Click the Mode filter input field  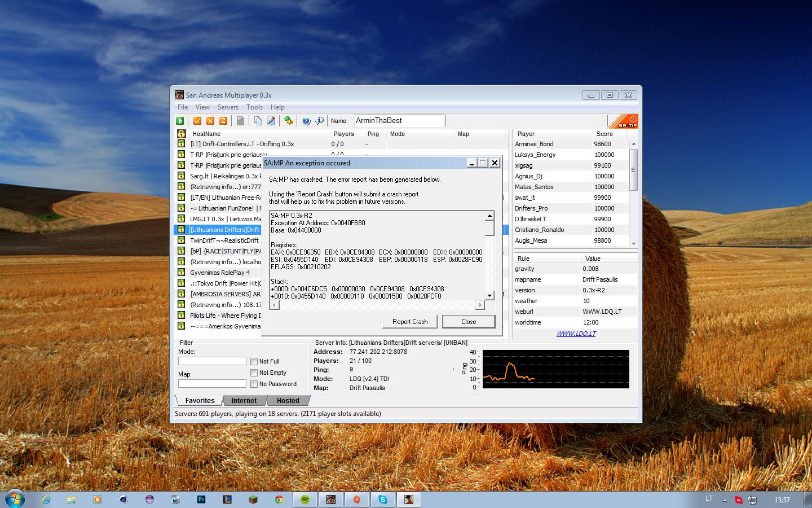point(213,361)
